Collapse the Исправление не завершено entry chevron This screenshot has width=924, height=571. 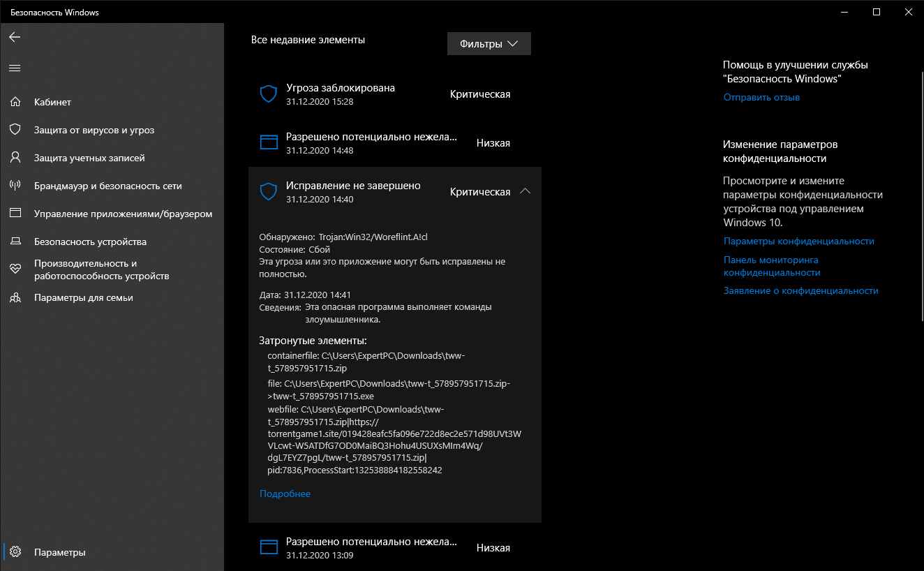click(x=526, y=191)
